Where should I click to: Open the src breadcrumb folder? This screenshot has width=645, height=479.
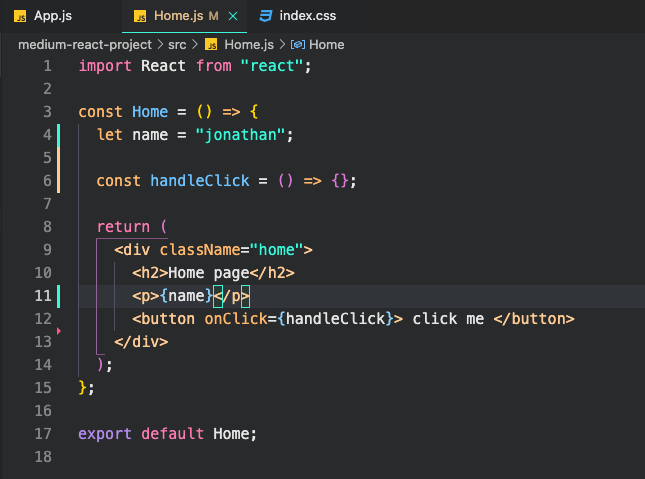(x=177, y=44)
